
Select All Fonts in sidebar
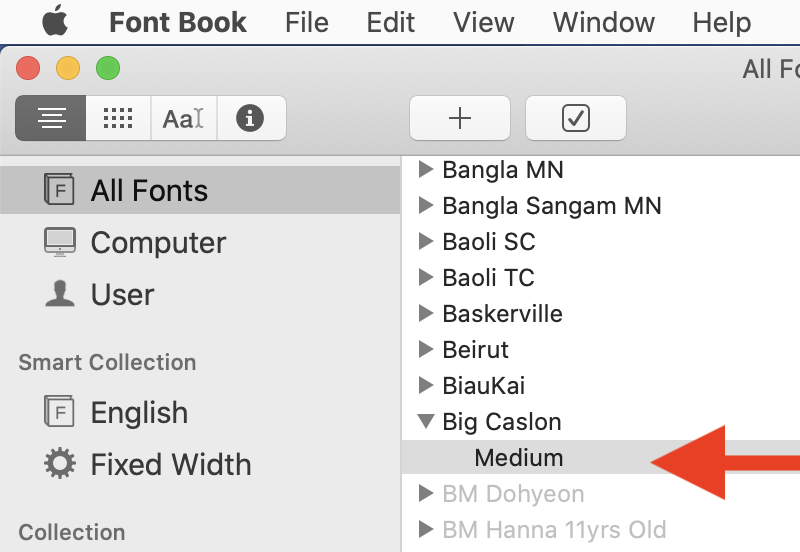tap(200, 190)
